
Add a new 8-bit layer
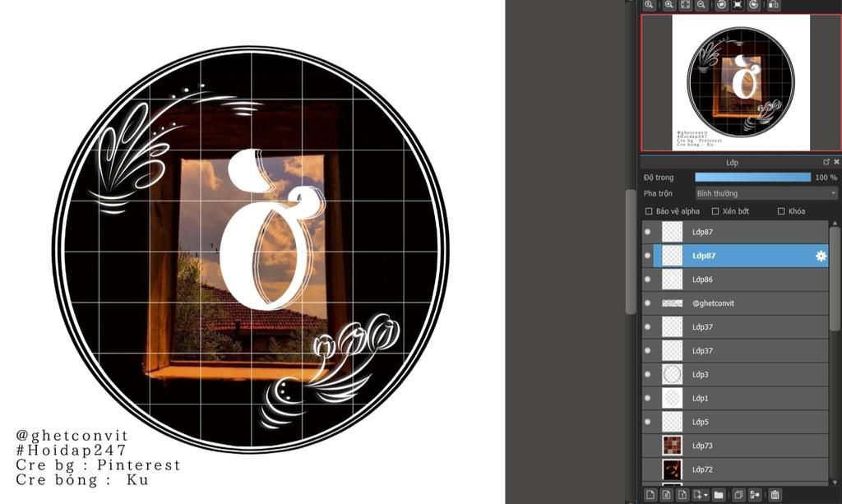tap(666, 495)
